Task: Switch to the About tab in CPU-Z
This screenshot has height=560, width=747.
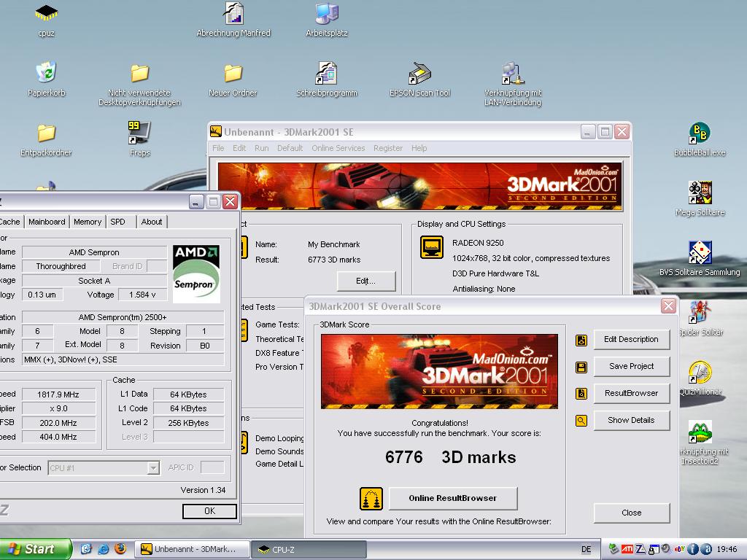Action: (152, 222)
